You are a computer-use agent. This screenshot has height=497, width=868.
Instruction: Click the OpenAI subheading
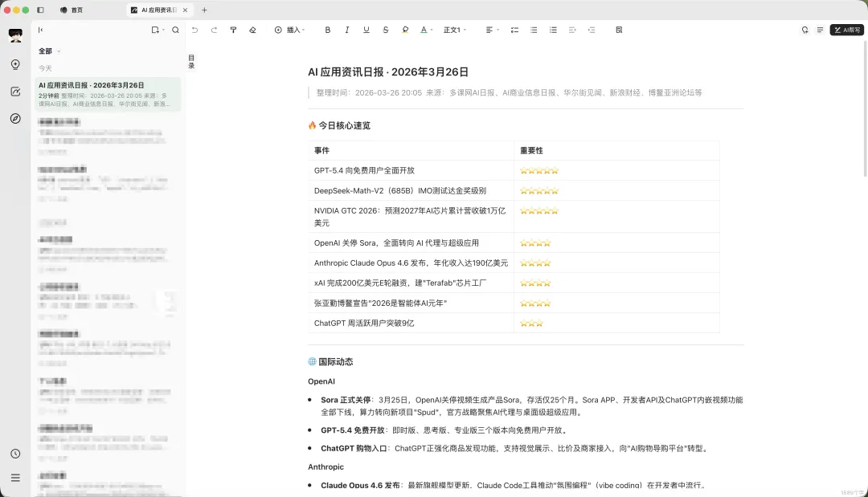[321, 381]
